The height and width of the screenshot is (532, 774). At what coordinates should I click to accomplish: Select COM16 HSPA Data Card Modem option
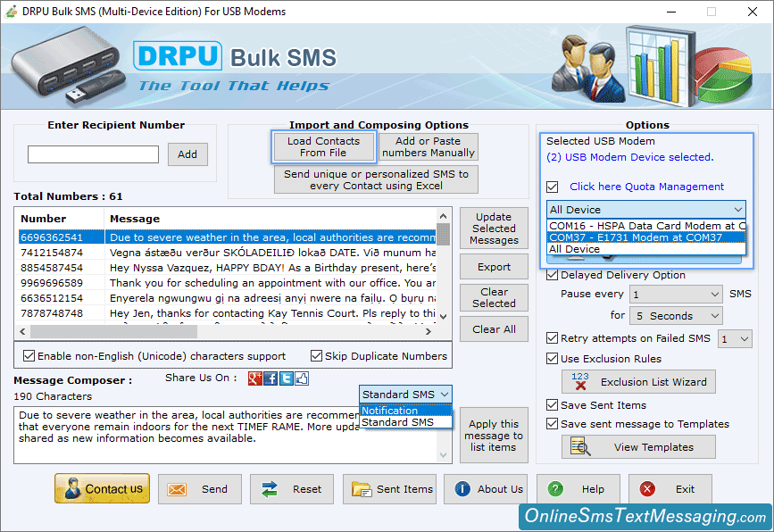pos(646,226)
